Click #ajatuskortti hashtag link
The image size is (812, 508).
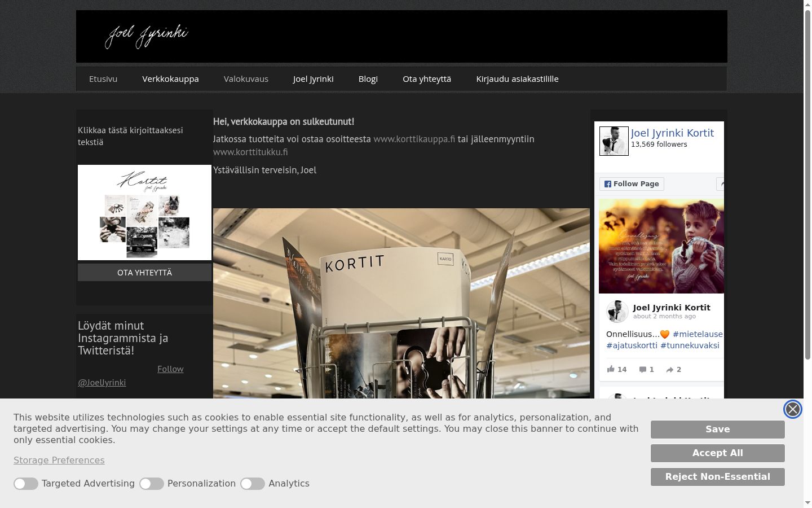(x=632, y=345)
